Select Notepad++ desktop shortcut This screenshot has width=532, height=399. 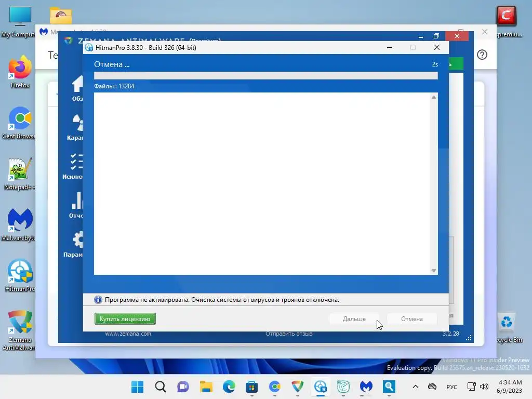pos(19,174)
